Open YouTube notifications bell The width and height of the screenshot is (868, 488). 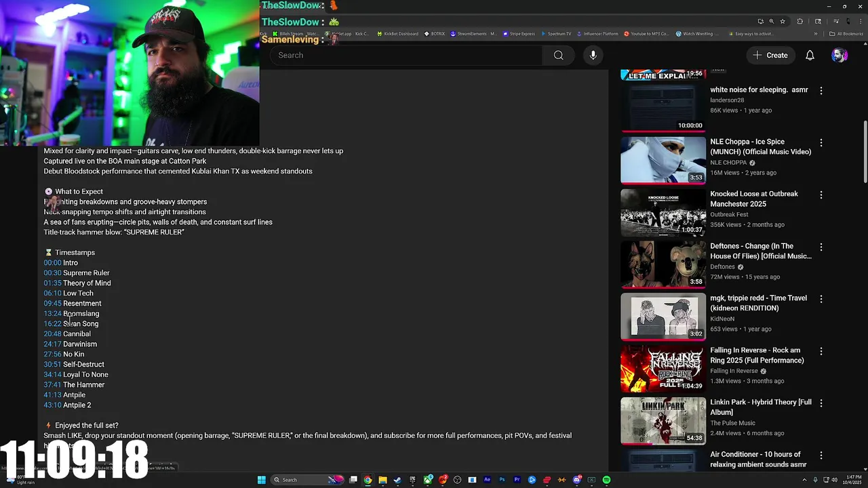tap(810, 55)
